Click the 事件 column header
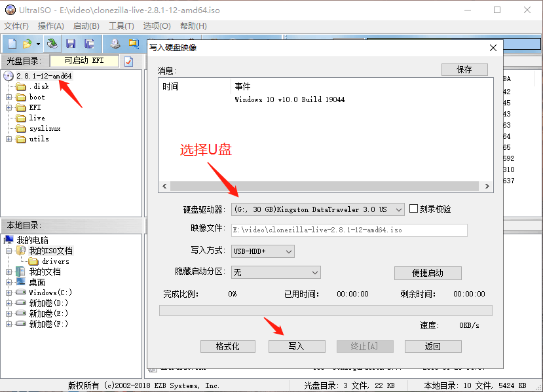This screenshot has width=543, height=392. (362, 86)
